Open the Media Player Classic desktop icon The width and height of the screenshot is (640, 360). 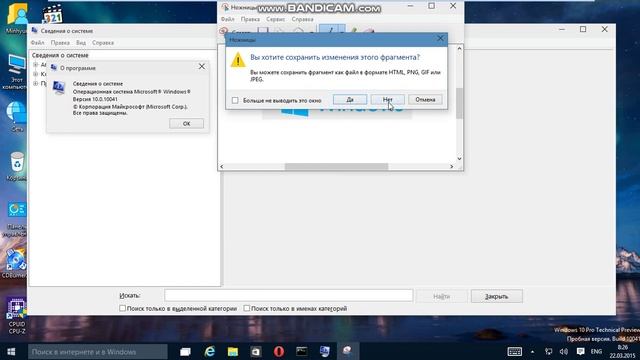coord(52,14)
